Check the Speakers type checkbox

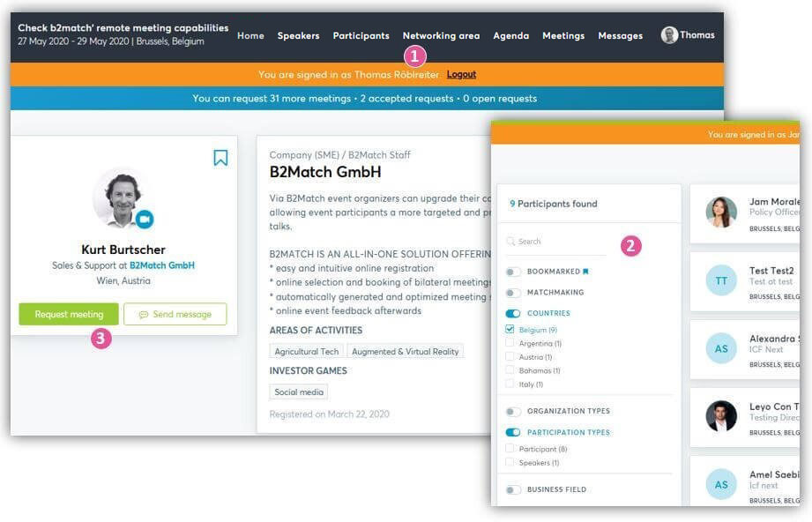(510, 462)
